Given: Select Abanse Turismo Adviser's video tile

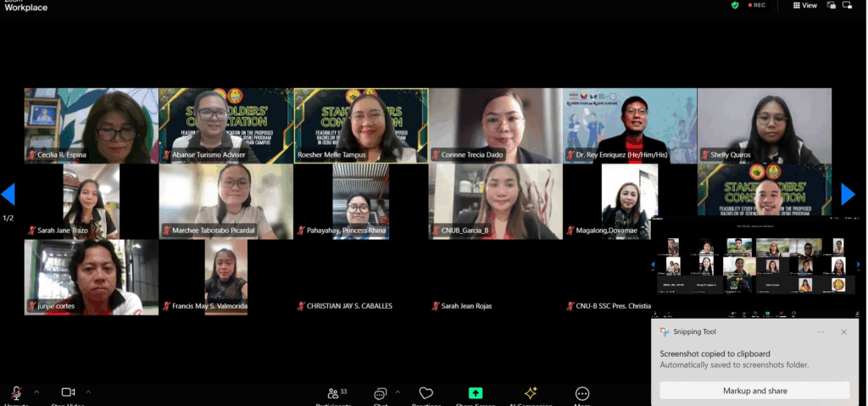Looking at the screenshot, I should (225, 125).
